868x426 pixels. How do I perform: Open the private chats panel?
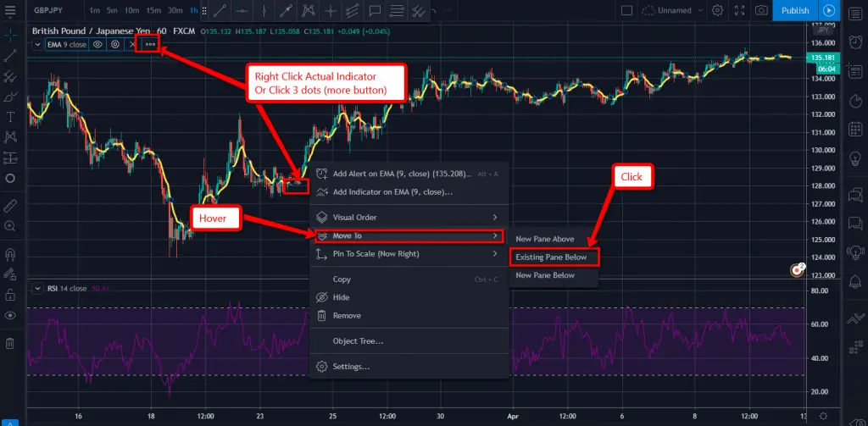pyautogui.click(x=854, y=223)
